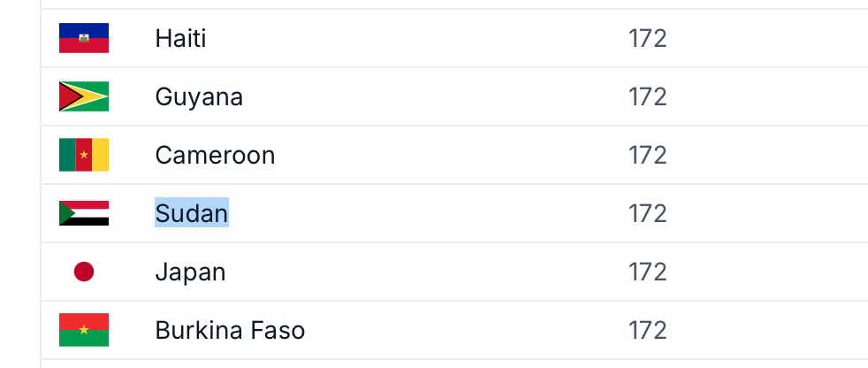Click the highlighted Sudan text
The height and width of the screenshot is (368, 868).
point(192,213)
